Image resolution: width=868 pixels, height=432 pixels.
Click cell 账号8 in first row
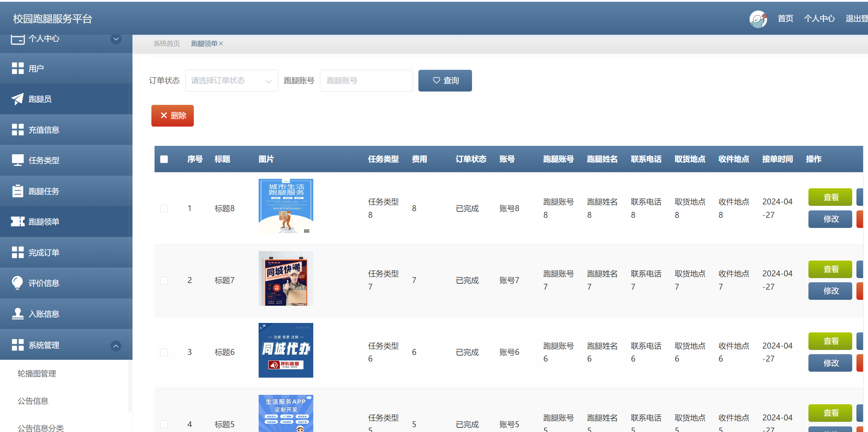(x=509, y=208)
